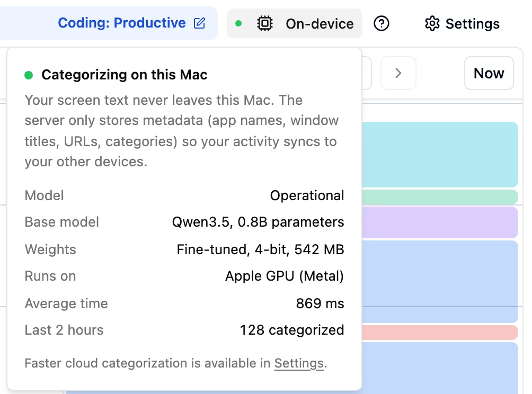Jump to Now button
Viewport: 532px width, 394px height.
489,73
